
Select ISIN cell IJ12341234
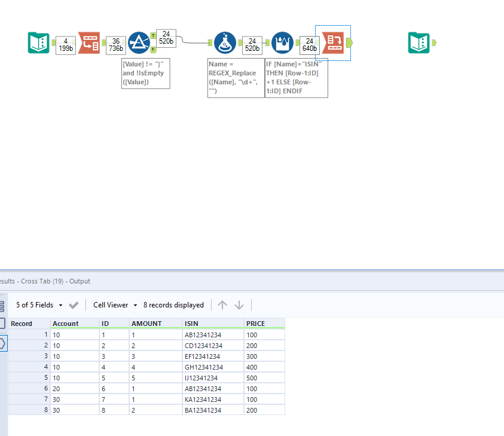pyautogui.click(x=213, y=378)
